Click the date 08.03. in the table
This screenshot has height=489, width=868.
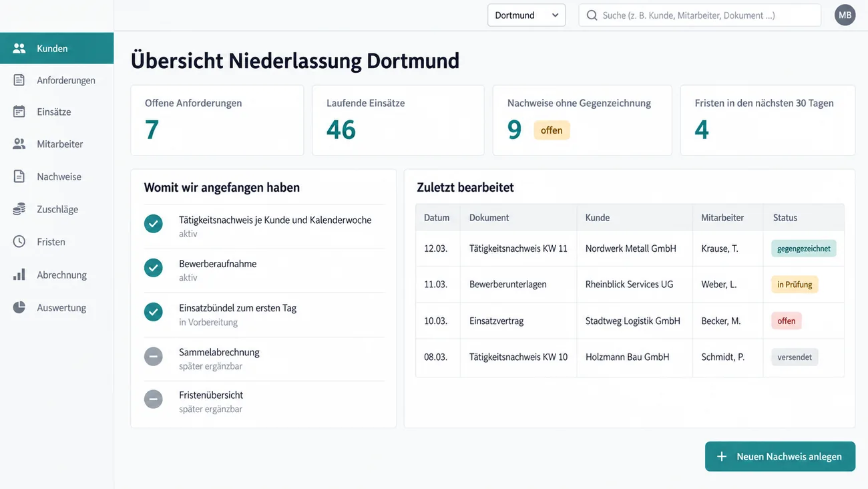(435, 357)
